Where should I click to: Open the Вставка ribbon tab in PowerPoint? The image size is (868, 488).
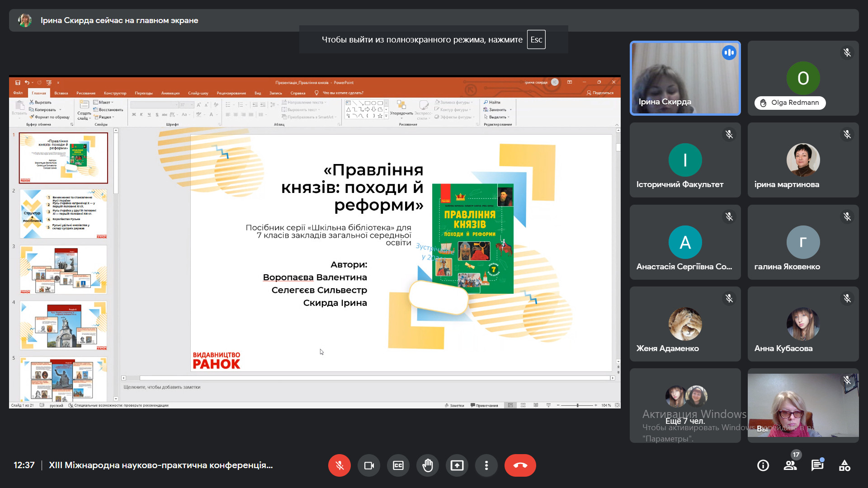(x=61, y=93)
